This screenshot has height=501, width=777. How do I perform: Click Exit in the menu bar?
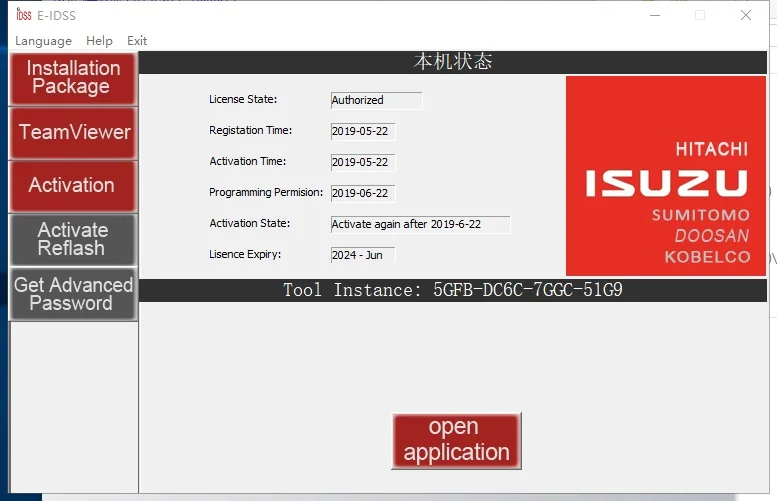pos(137,41)
